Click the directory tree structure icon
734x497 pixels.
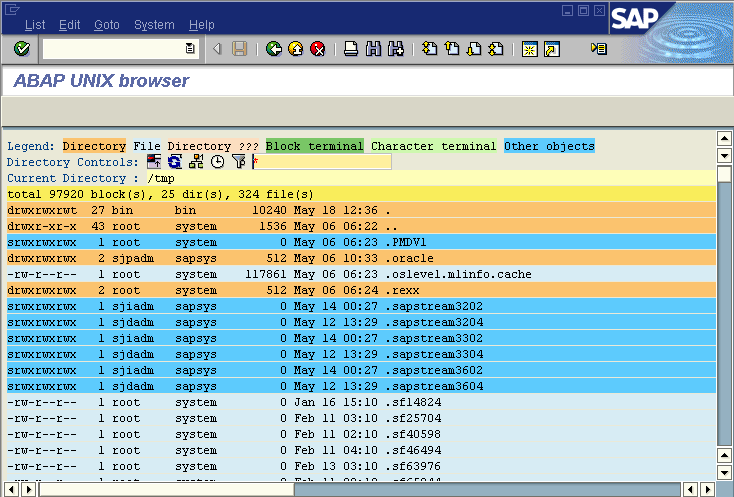pos(196,162)
